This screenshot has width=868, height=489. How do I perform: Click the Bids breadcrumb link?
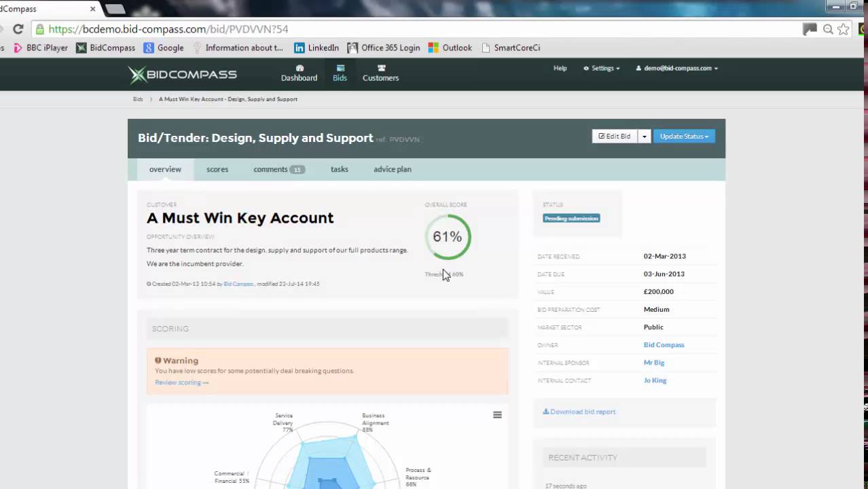(138, 99)
